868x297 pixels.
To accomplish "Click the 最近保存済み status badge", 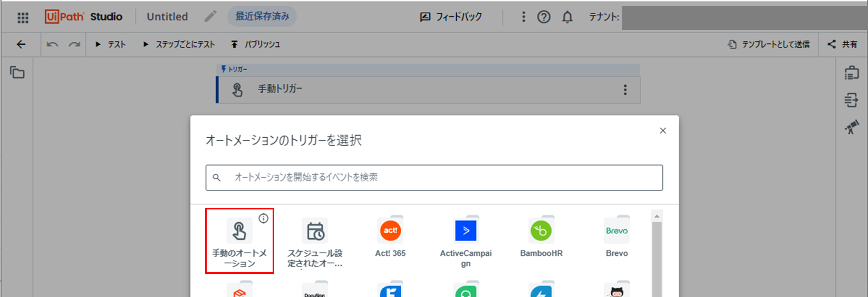I will 262,16.
